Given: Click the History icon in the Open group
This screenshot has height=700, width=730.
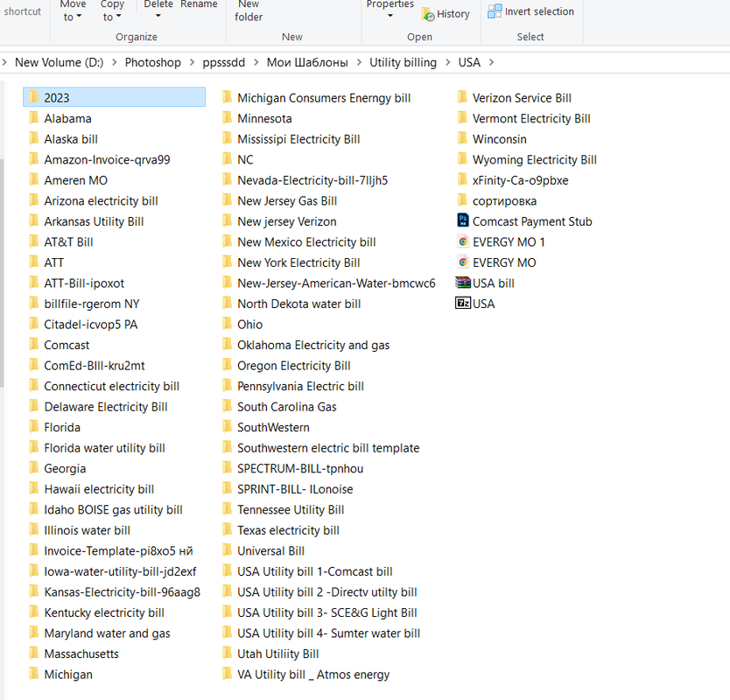Looking at the screenshot, I should tap(428, 14).
